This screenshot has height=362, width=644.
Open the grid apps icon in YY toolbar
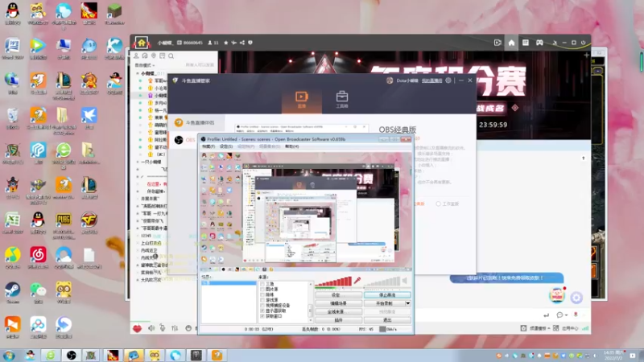pos(526,43)
